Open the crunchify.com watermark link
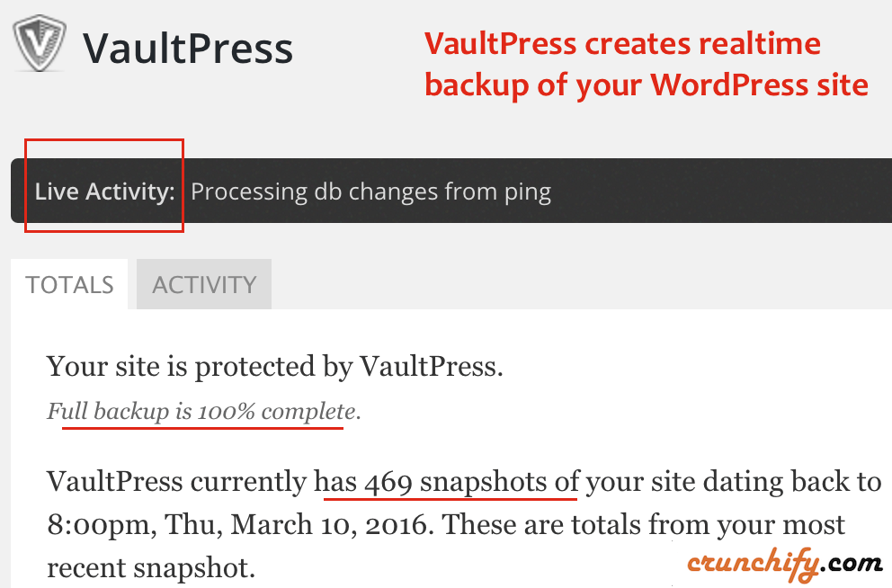This screenshot has width=892, height=588. point(784,563)
